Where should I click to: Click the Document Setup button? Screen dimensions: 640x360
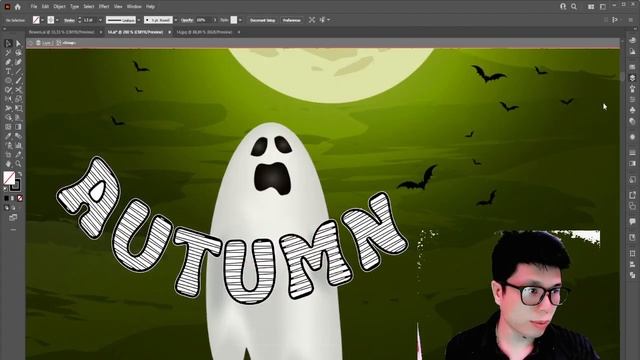click(262, 20)
